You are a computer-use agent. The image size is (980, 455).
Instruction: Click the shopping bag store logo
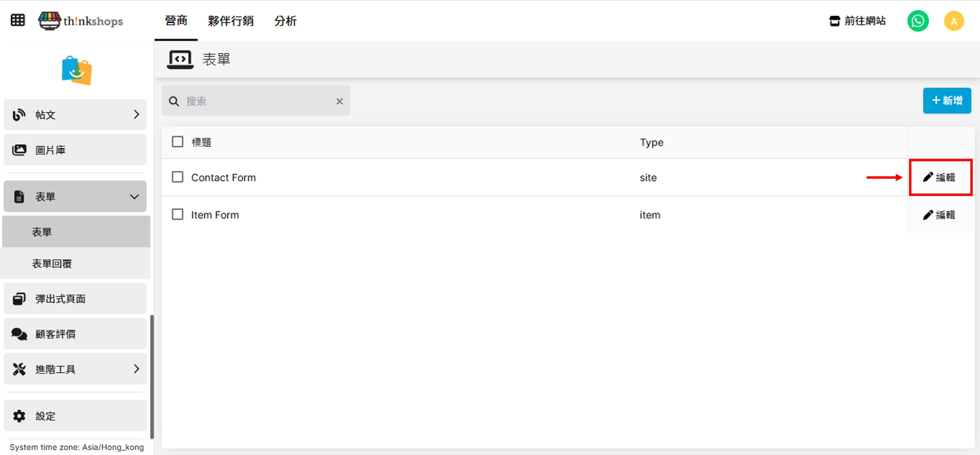tap(77, 71)
